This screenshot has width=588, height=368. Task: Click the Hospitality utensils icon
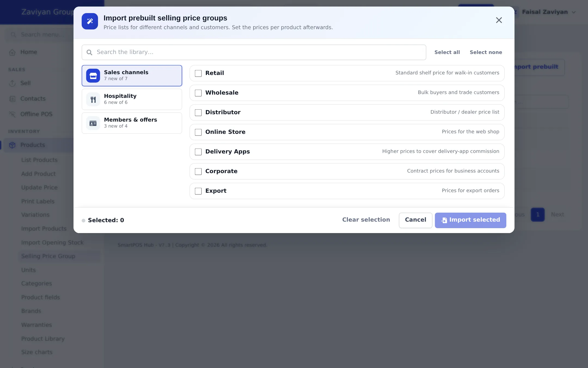click(93, 99)
